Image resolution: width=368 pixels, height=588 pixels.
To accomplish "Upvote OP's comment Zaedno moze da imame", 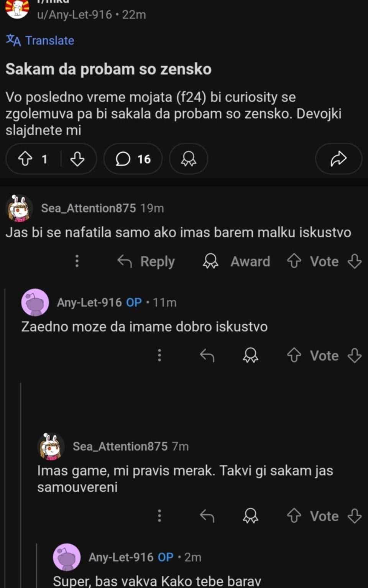I will [294, 356].
